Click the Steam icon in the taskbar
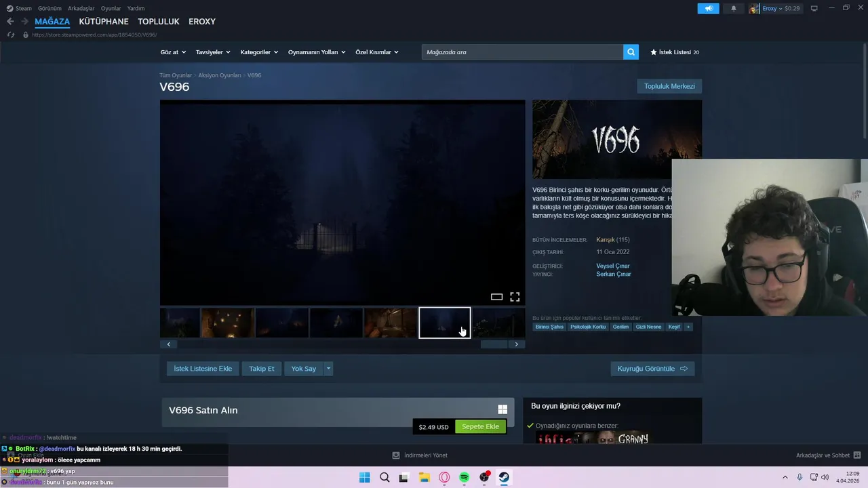Viewport: 868px width, 488px height. click(504, 477)
